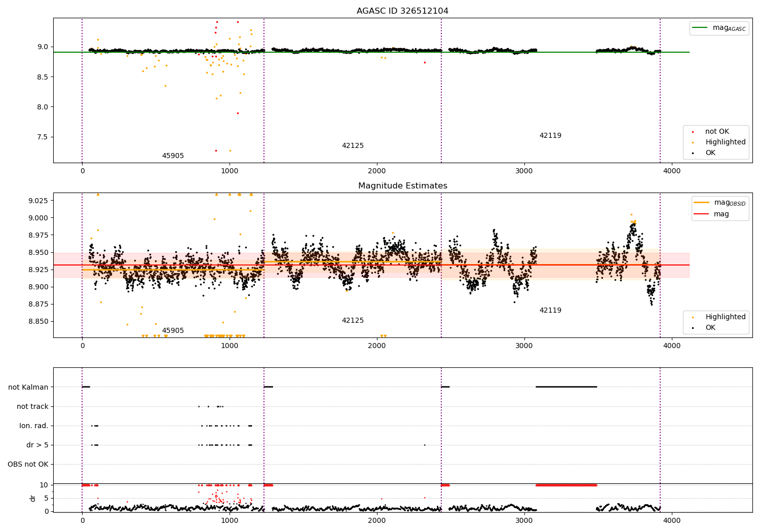Viewport: 760px width, 532px height.
Task: Click 42119 label in Magnitude Estimates plot
Action: point(550,311)
